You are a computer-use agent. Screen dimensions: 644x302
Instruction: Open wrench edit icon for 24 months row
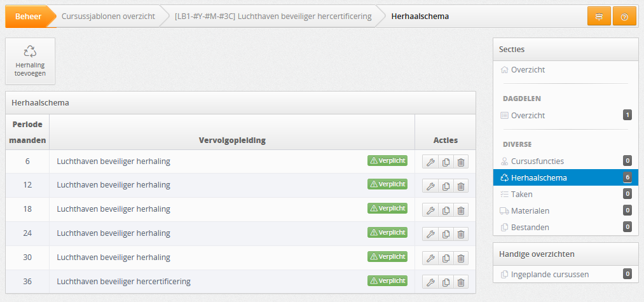(x=430, y=234)
